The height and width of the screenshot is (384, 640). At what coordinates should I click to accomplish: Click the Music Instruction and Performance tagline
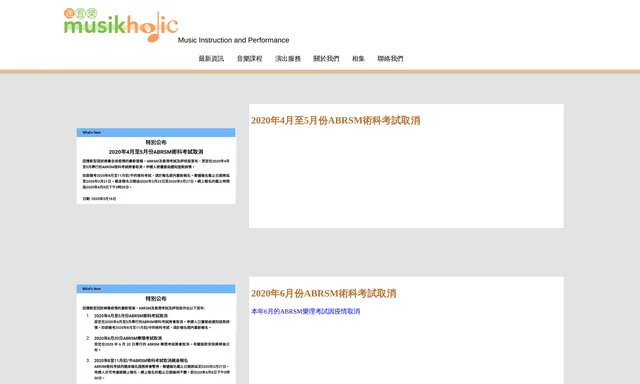pos(233,40)
